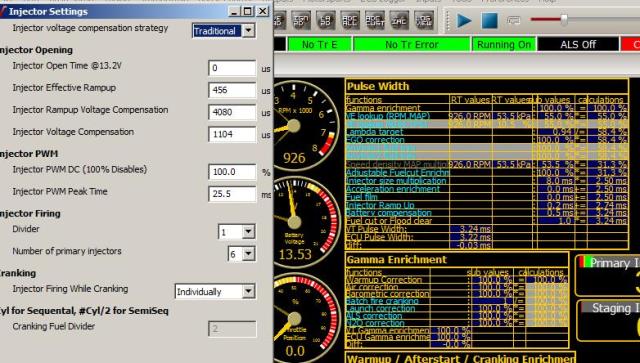Expand the Number of primary injectors dropdown

pos(248,254)
